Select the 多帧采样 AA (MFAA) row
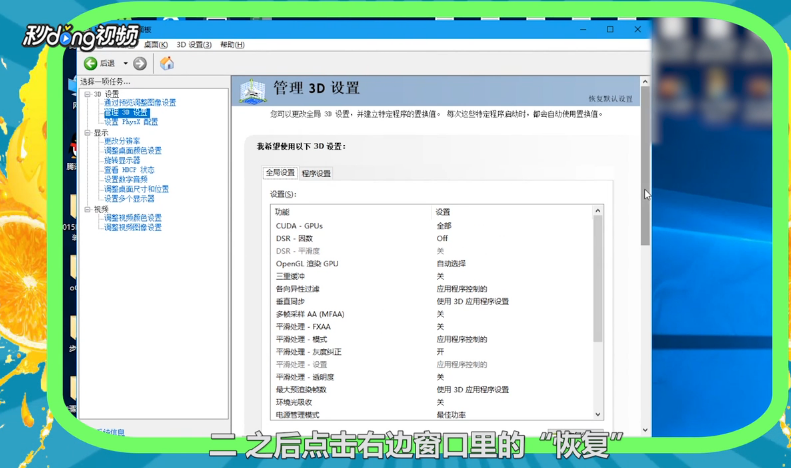This screenshot has height=468, width=791. point(433,314)
